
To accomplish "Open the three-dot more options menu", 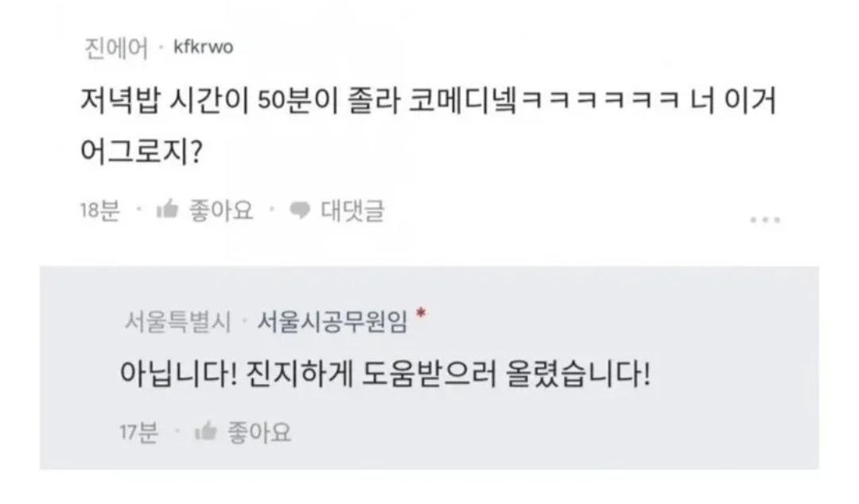I will click(x=764, y=219).
